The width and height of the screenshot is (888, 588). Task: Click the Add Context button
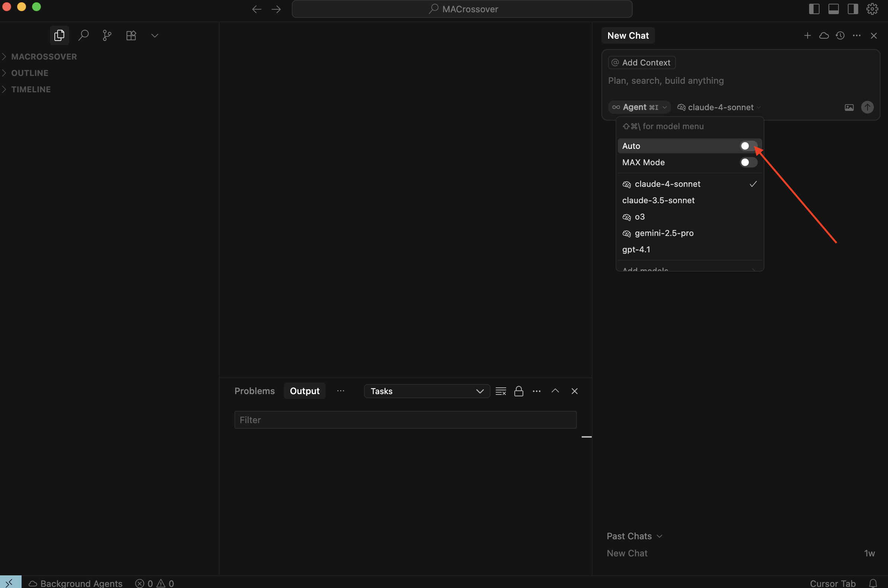[641, 63]
